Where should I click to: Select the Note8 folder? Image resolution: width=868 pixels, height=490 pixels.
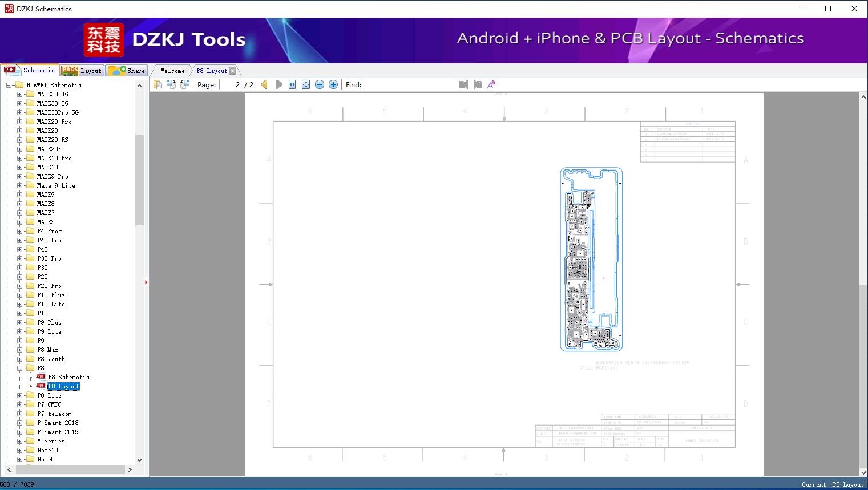46,459
